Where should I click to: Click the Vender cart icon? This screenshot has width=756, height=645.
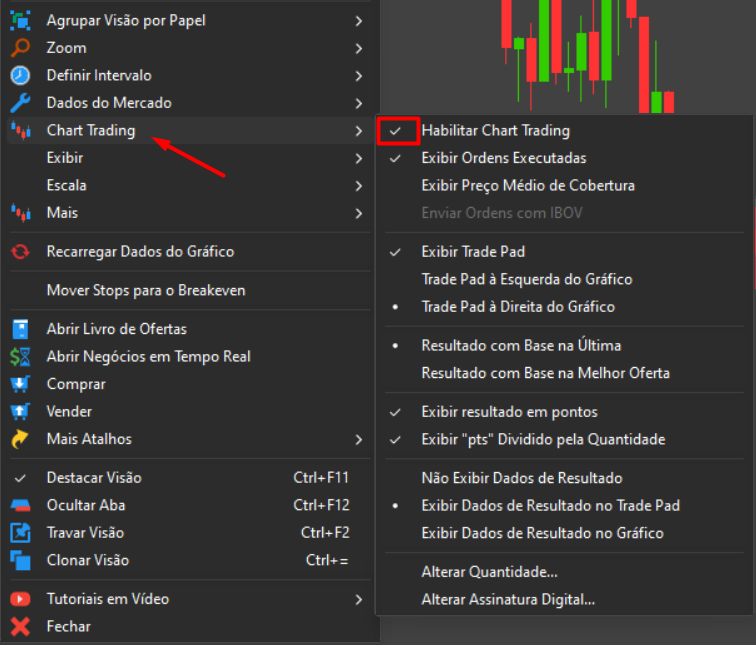(20, 411)
